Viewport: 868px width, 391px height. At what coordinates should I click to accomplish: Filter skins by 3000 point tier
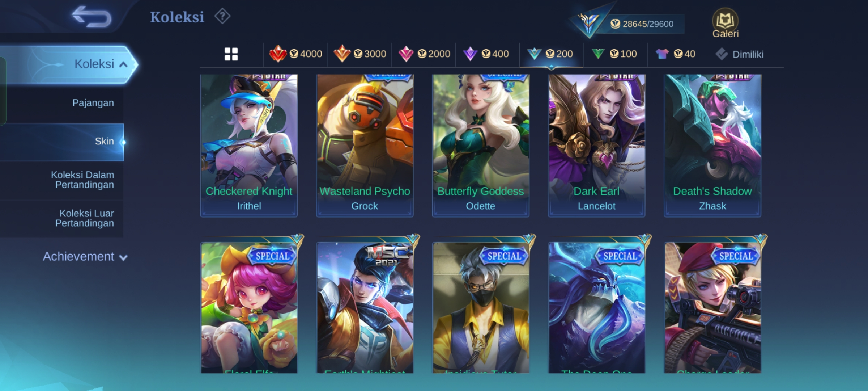pyautogui.click(x=359, y=54)
